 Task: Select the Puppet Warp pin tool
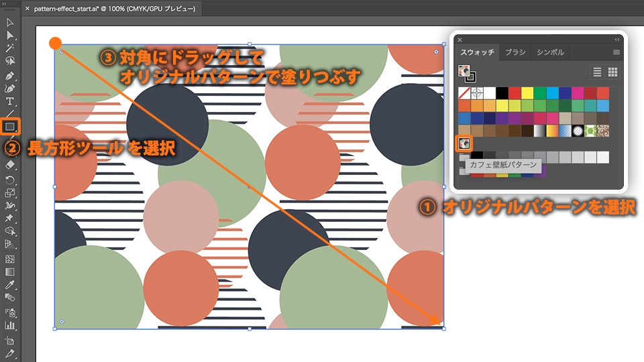pyautogui.click(x=10, y=219)
